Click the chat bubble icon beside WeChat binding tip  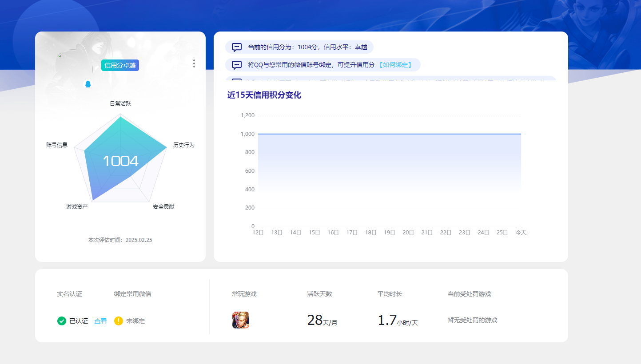(237, 65)
